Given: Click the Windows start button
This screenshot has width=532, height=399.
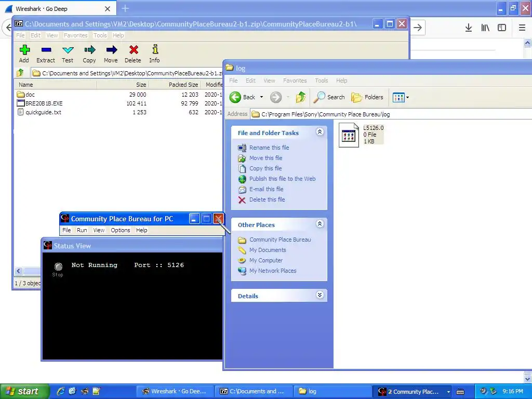Looking at the screenshot, I should coord(24,391).
